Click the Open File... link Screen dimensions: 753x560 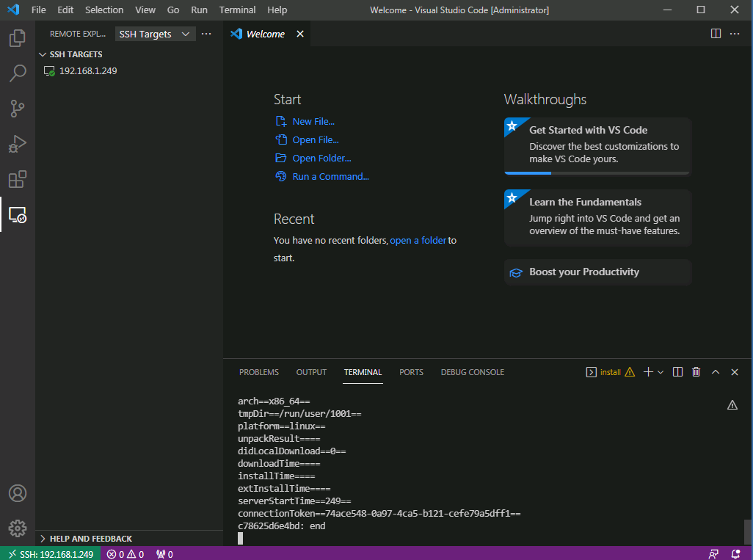316,139
